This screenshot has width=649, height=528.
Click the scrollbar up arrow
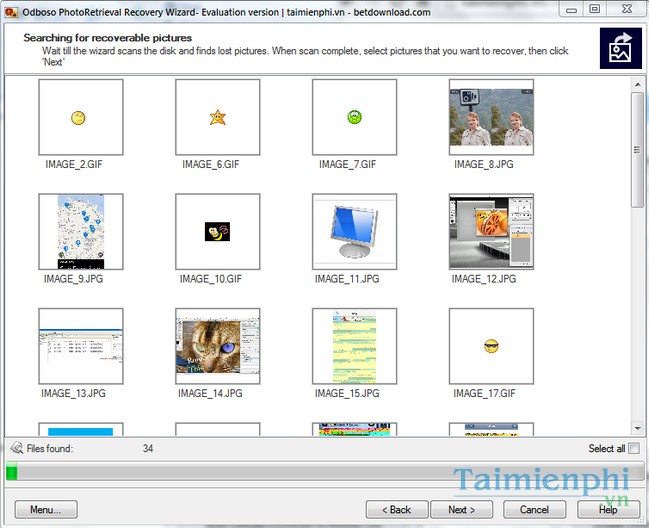(637, 86)
